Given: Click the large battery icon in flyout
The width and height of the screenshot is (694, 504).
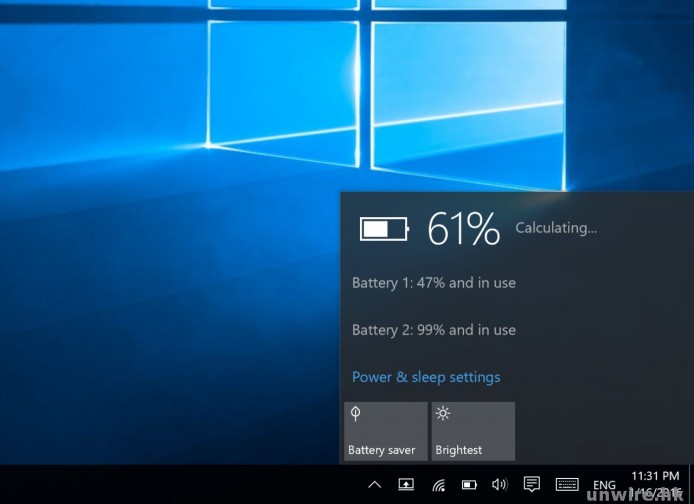Looking at the screenshot, I should click(384, 229).
